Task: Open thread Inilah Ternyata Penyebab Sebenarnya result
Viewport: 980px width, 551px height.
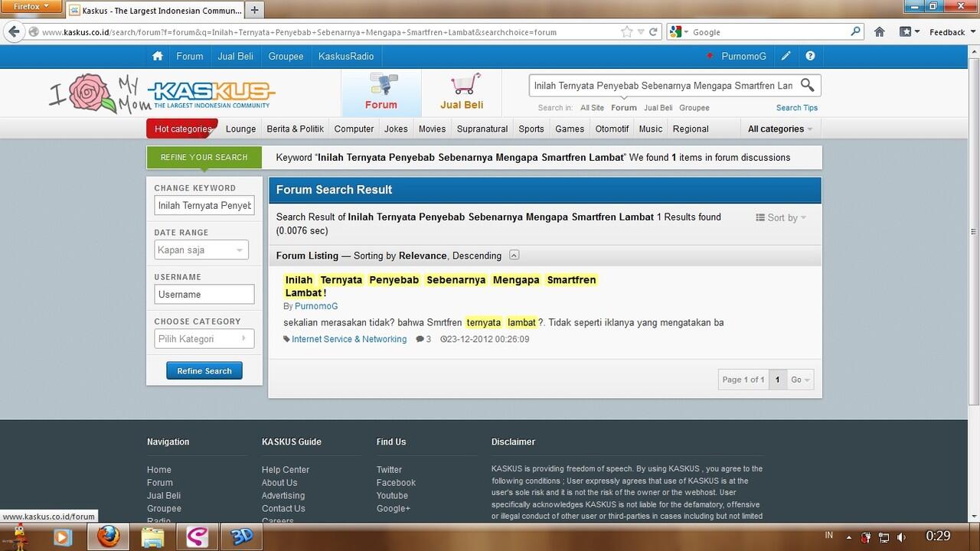Action: (x=440, y=286)
